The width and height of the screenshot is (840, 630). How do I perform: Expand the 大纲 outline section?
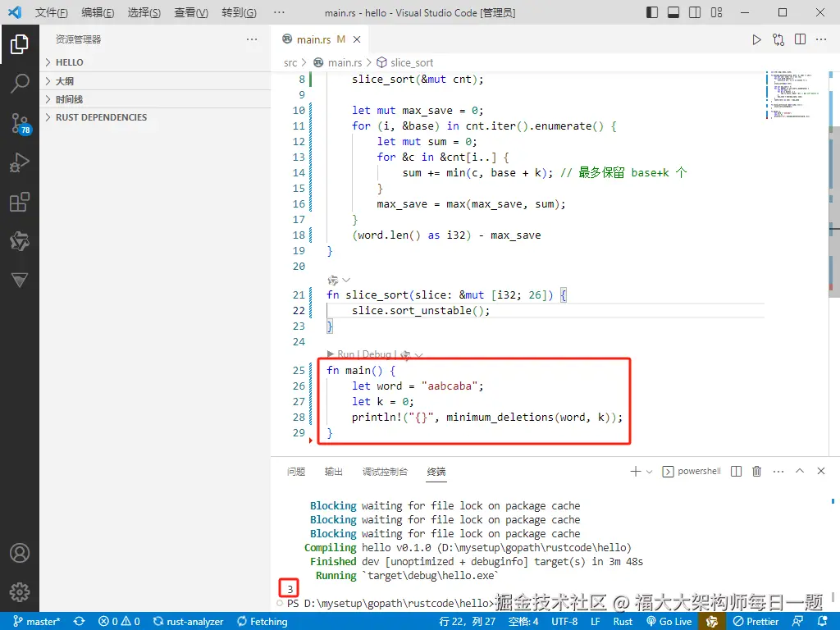tap(155, 81)
